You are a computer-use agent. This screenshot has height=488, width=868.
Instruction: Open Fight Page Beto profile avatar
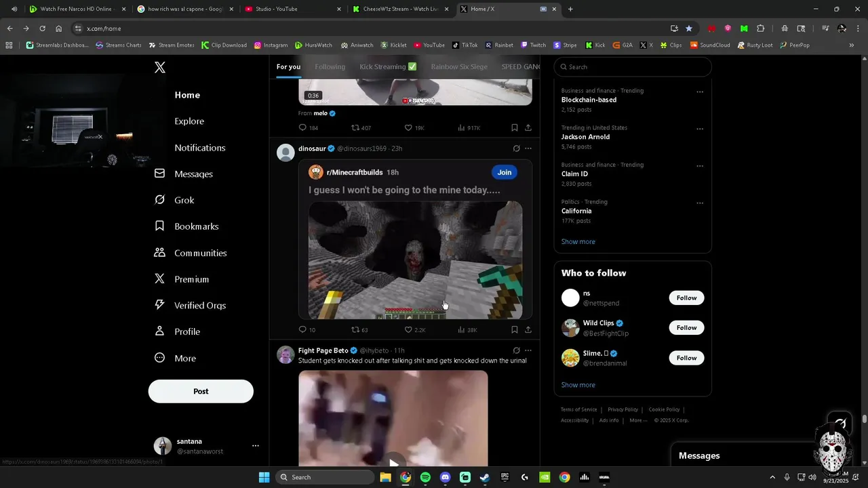(x=285, y=354)
